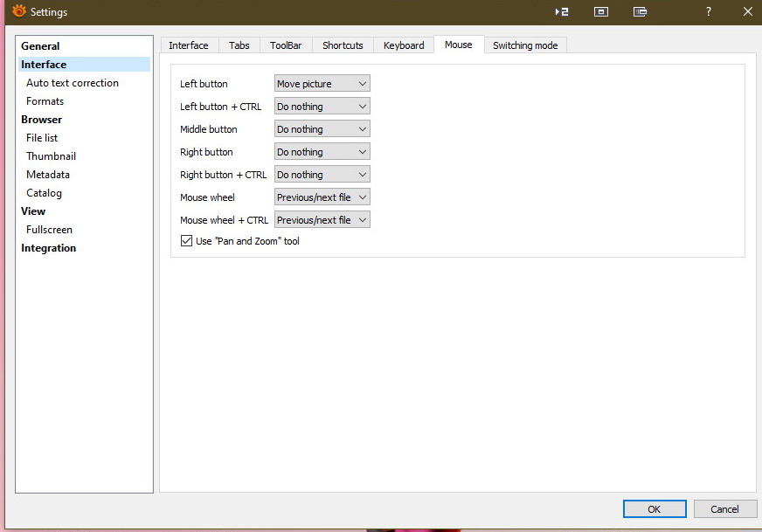Go to Integration category in sidebar
The height and width of the screenshot is (532, 762).
coord(49,248)
